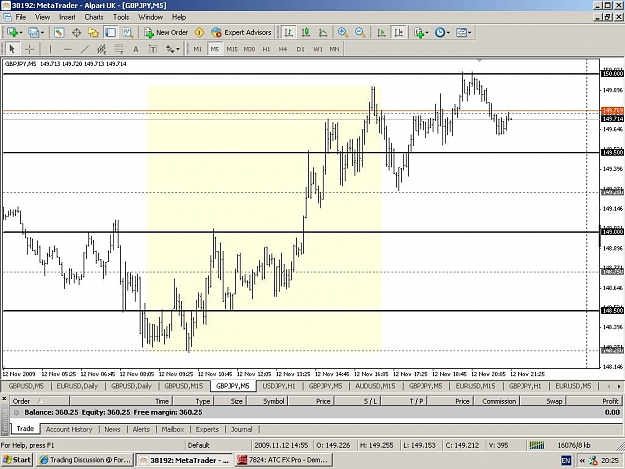Close the Terminal panel with x
The image size is (625, 469).
pos(4,398)
